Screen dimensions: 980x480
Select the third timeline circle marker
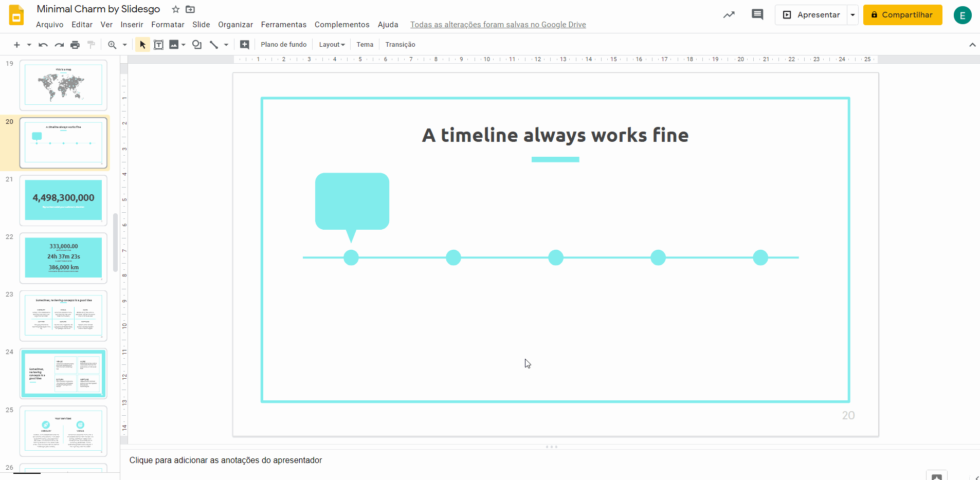pyautogui.click(x=556, y=257)
